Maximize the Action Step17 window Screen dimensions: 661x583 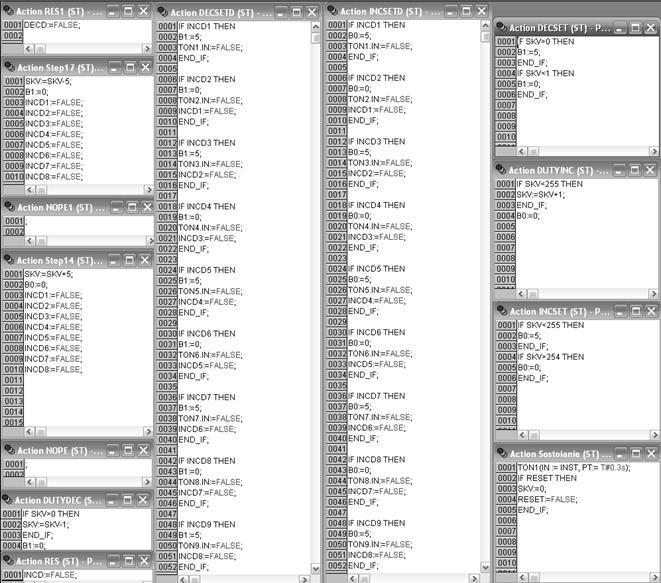point(127,66)
